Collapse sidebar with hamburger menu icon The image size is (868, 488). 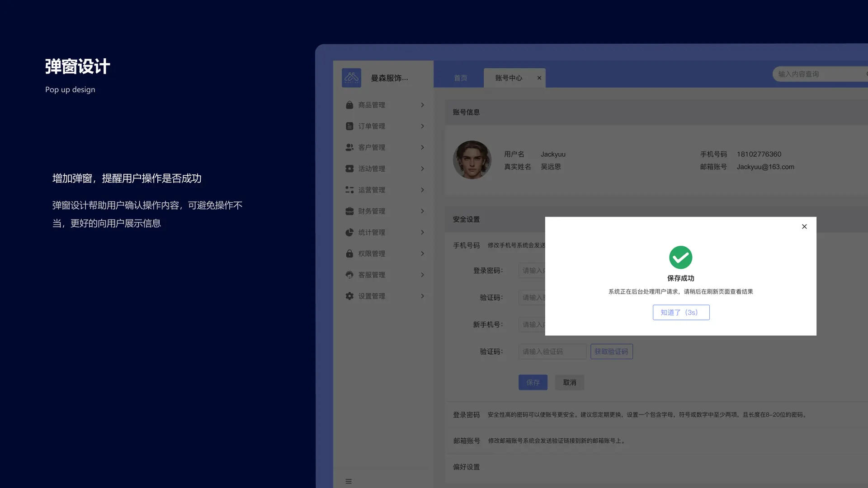pos(349,481)
